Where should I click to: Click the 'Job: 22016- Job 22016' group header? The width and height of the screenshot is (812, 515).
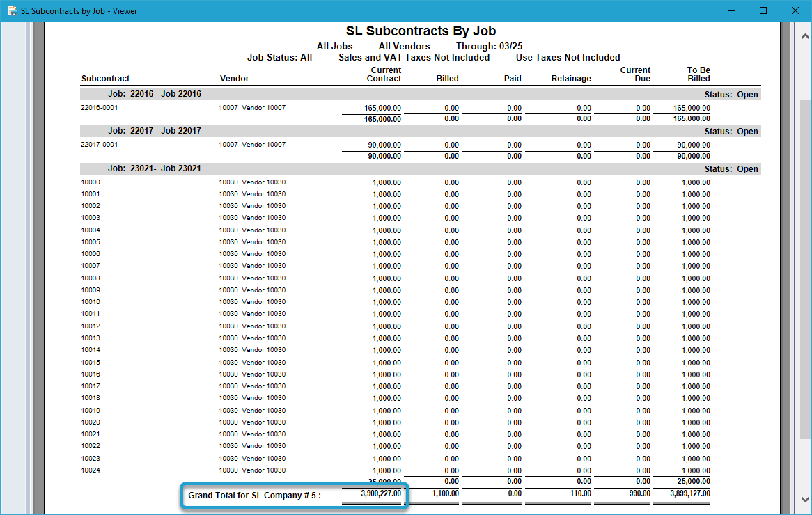point(155,94)
